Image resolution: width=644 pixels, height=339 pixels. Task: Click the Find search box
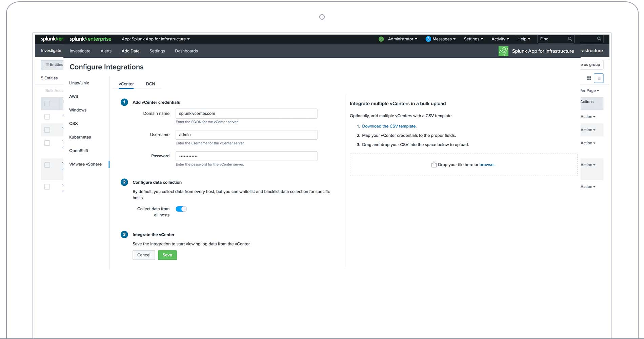(x=556, y=39)
